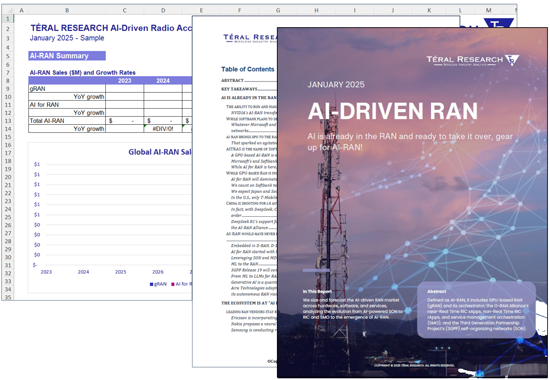Click the gRAN legend entry in chart

(x=158, y=284)
